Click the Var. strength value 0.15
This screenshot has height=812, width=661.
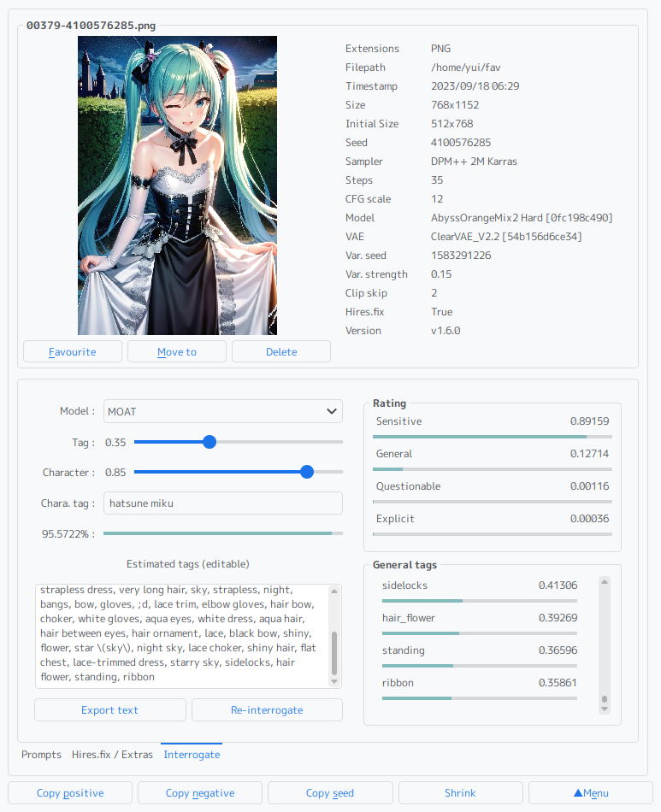(441, 274)
